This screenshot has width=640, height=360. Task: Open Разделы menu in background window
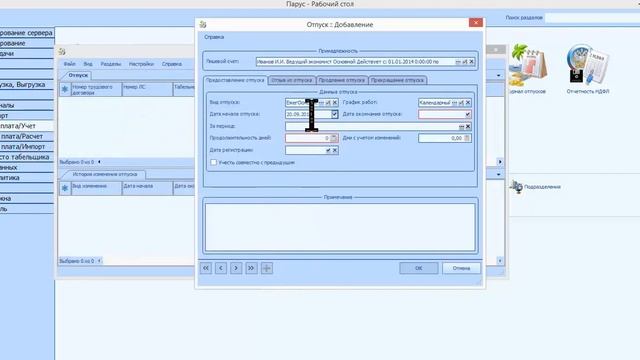pos(111,64)
